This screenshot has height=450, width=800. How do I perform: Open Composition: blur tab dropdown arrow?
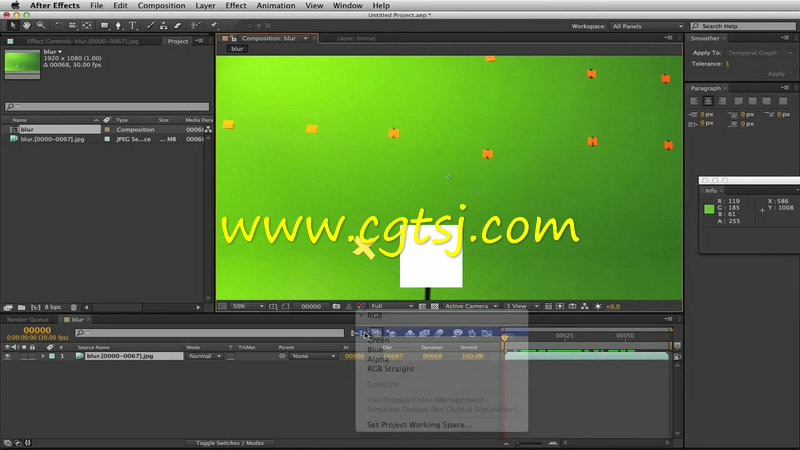tap(306, 38)
